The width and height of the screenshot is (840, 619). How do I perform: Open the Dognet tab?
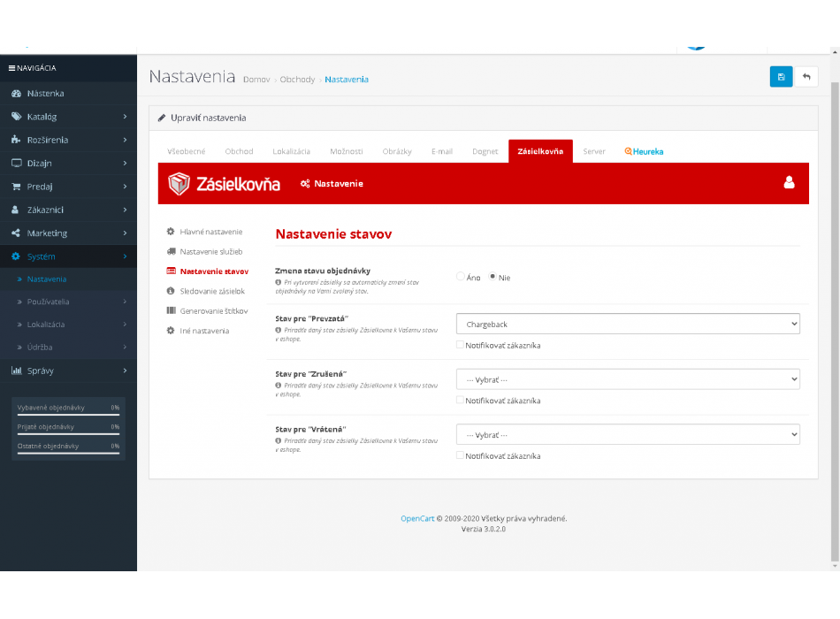[485, 152]
